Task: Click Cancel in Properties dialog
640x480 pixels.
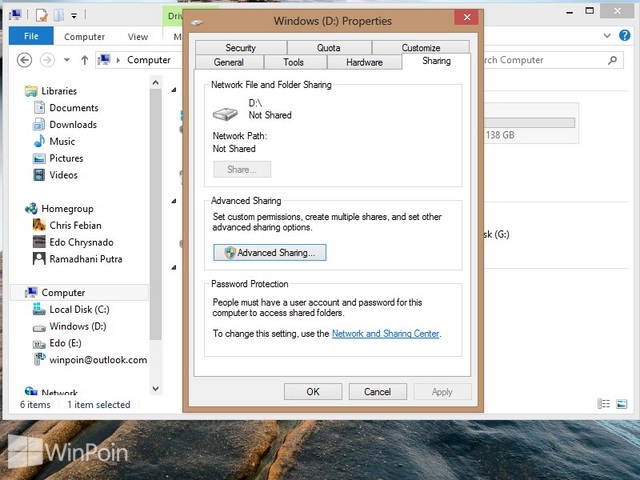Action: (378, 392)
